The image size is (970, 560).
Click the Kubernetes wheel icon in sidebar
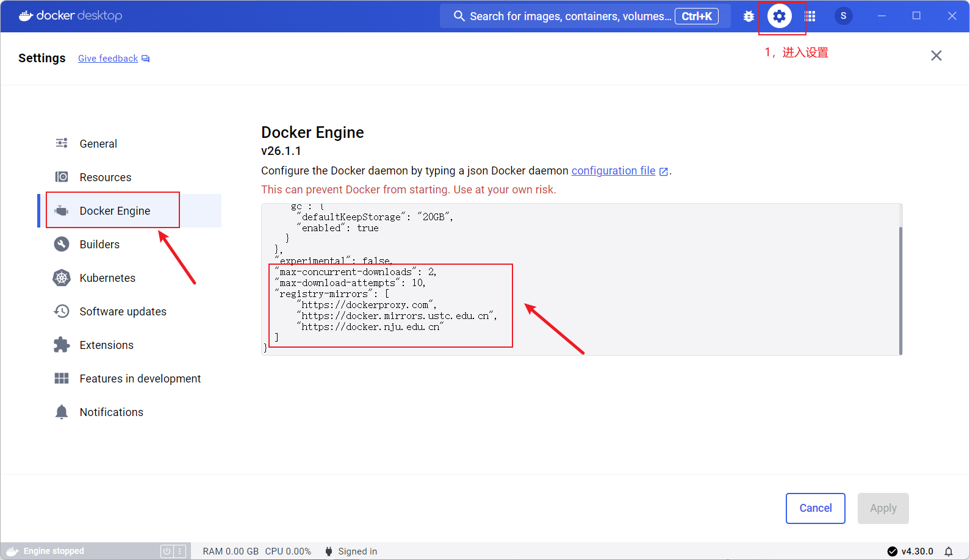pos(62,278)
